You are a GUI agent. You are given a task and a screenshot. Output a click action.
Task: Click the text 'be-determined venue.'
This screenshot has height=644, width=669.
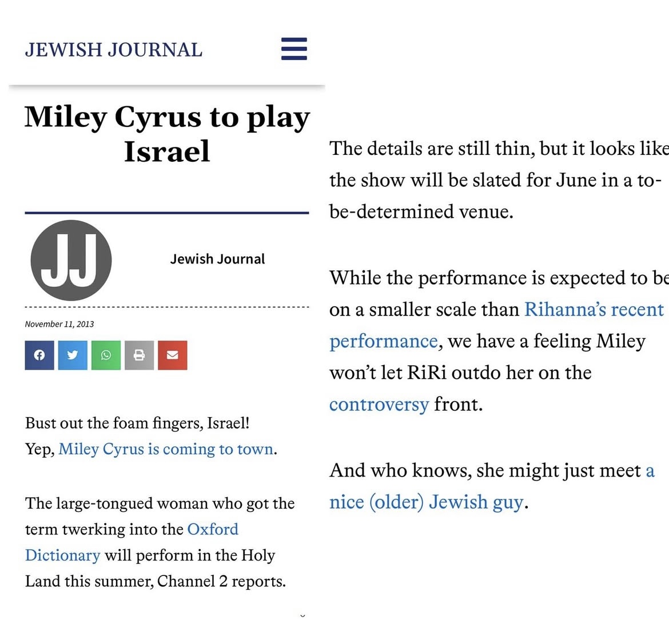(421, 211)
